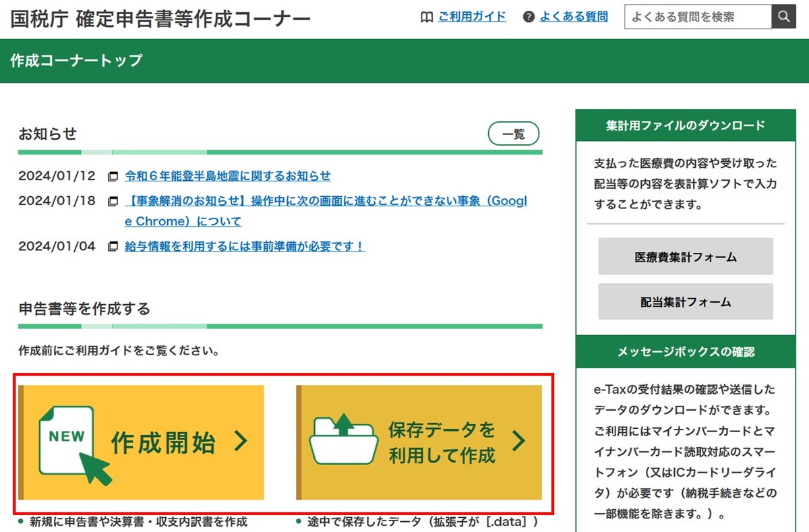Open the ご利用ガイド link
The height and width of the screenshot is (532, 809).
472,17
